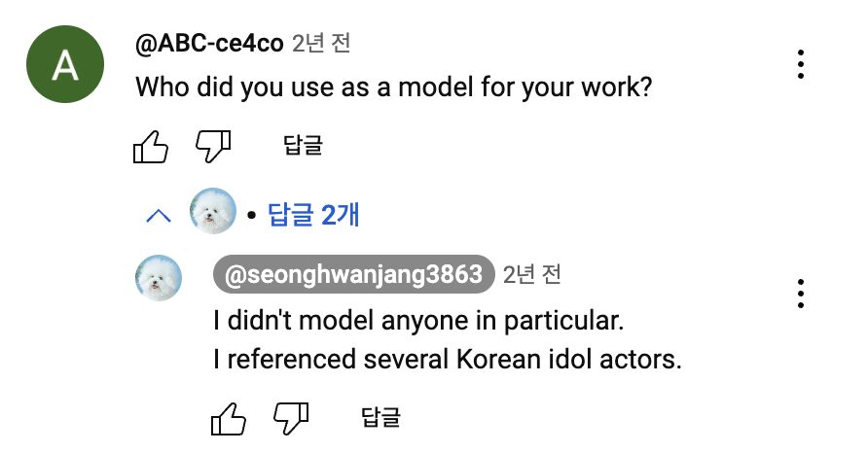Toggle the "답글 2개" replies thread

(x=313, y=214)
